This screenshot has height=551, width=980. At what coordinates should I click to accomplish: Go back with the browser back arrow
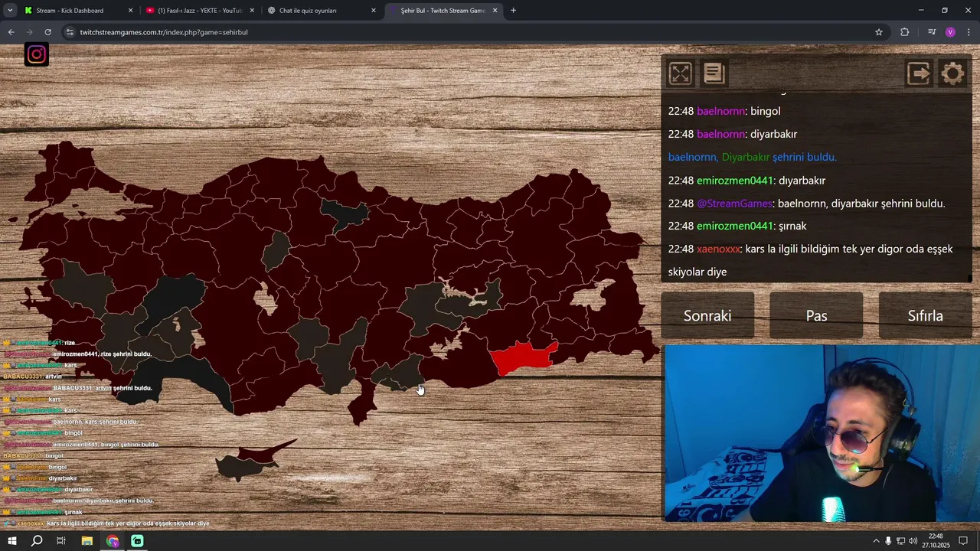point(11,32)
